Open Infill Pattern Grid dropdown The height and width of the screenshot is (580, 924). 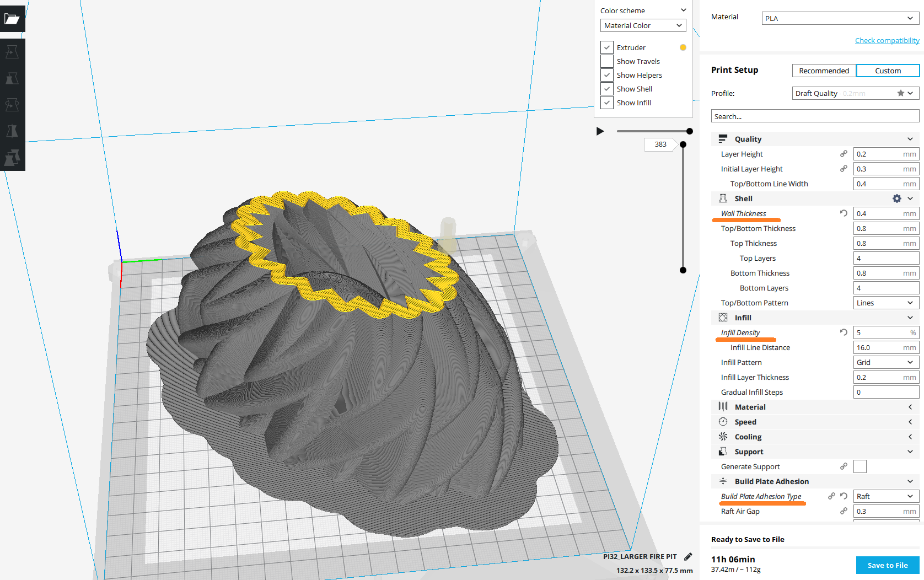click(x=887, y=362)
